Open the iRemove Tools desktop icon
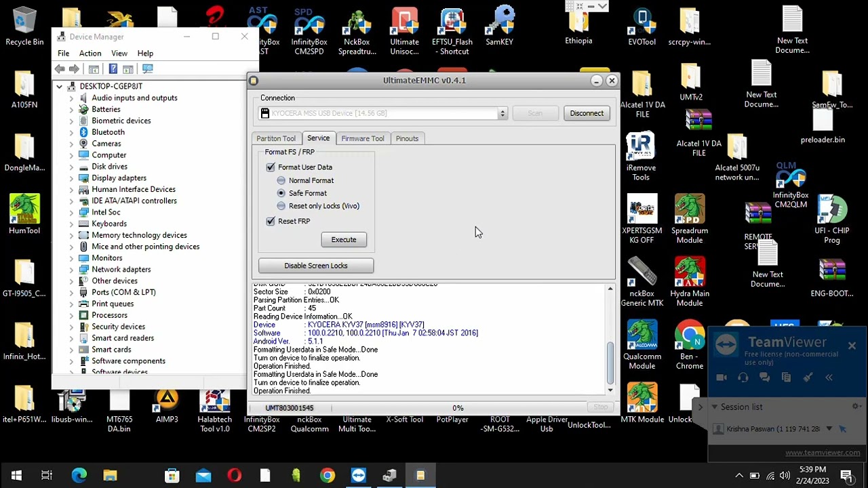Screen dimensions: 868x488 pos(641,157)
